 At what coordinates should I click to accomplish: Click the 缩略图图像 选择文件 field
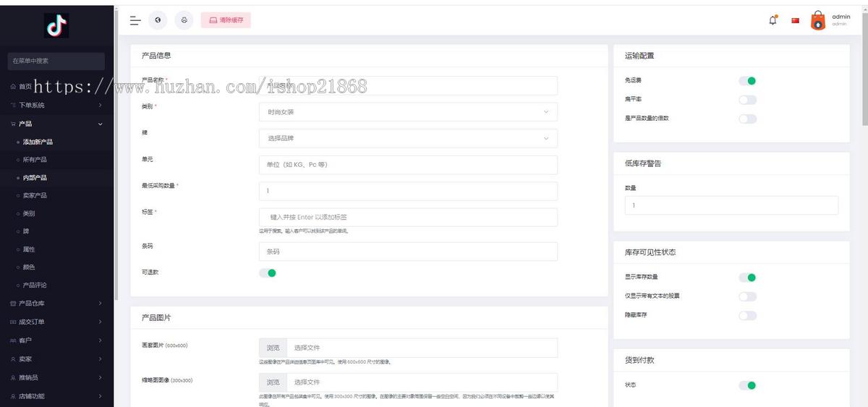[x=422, y=382]
